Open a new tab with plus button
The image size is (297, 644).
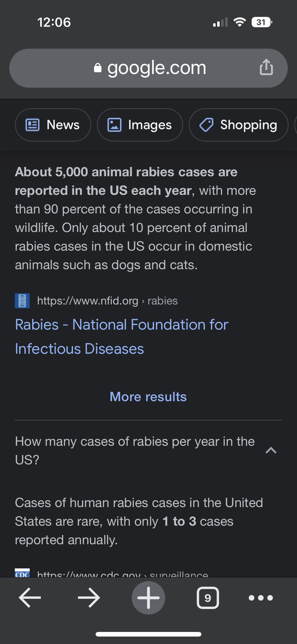(148, 598)
